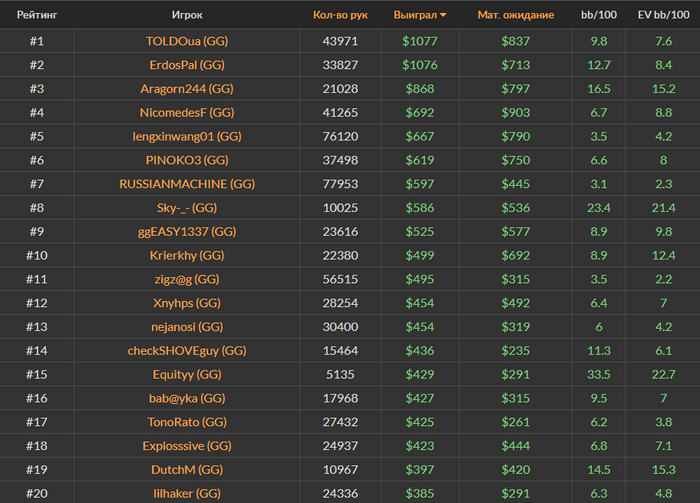Click the sort arrow next to Выиграл
This screenshot has width=700, height=503.
click(x=443, y=15)
